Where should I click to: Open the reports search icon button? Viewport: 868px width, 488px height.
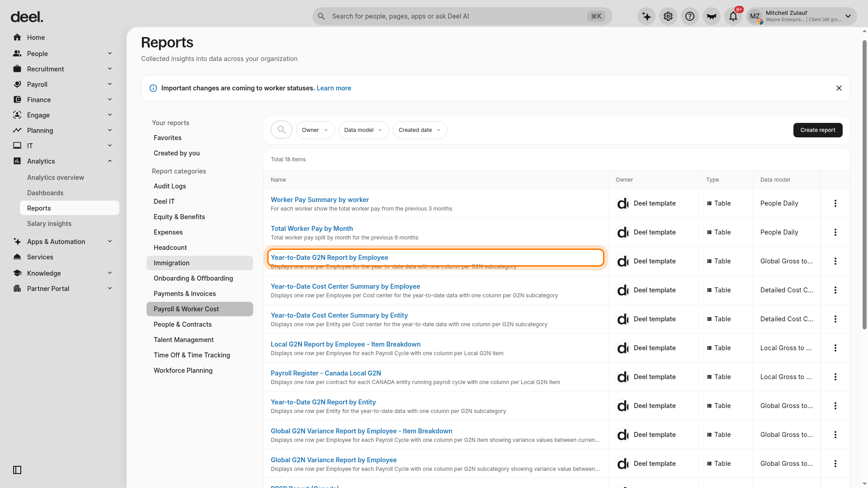(x=282, y=130)
